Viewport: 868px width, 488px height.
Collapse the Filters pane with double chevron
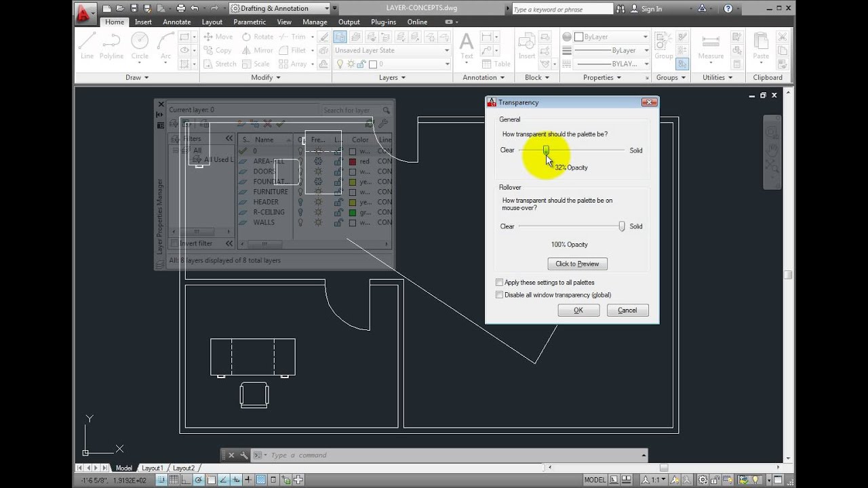point(229,138)
